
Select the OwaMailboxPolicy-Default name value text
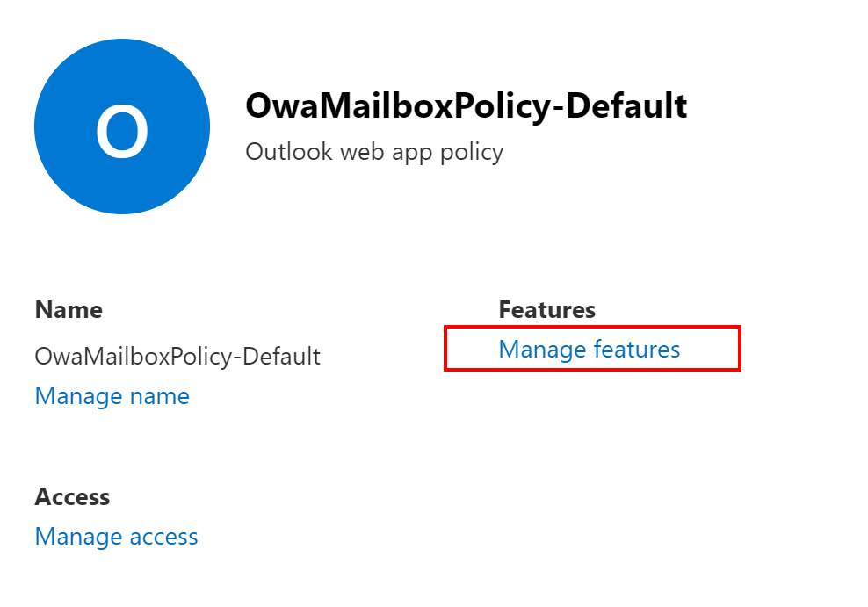coord(177,356)
